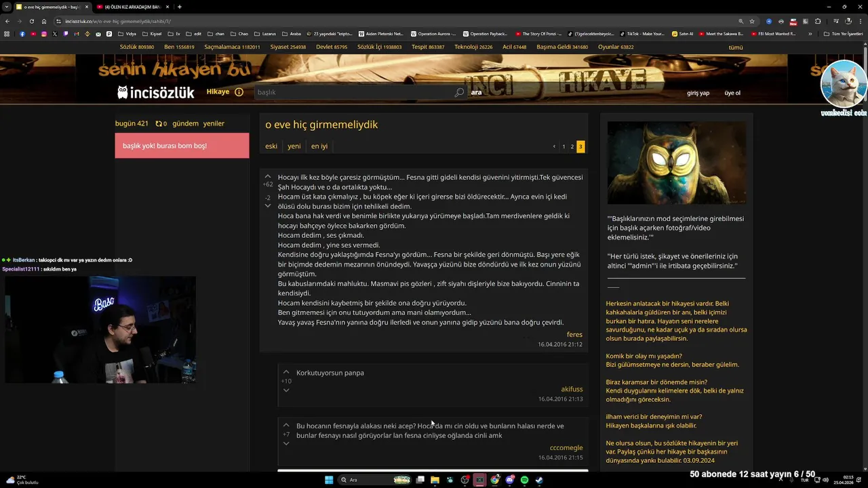Open the 'yeniler' list

[214, 124]
